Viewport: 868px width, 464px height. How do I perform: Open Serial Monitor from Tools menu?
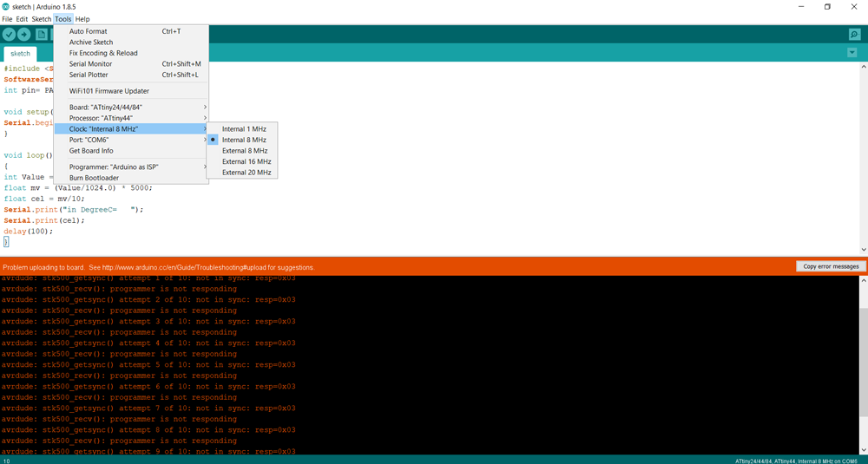(131, 64)
